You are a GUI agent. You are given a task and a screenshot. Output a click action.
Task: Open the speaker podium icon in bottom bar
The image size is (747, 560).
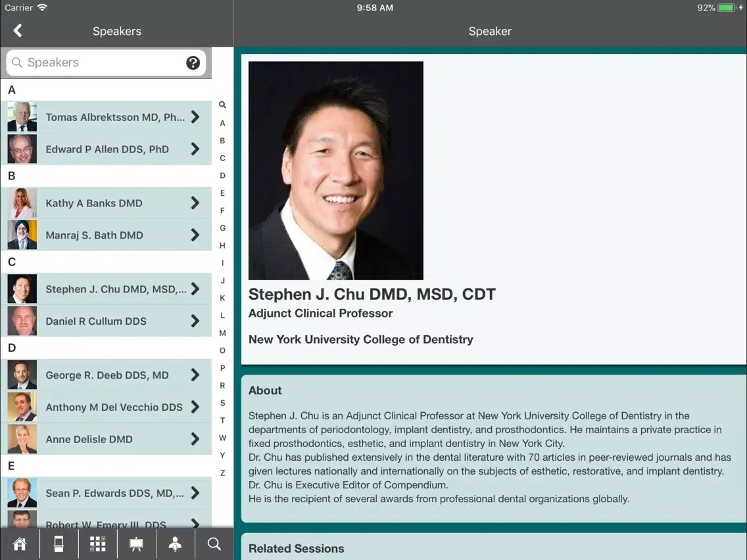point(176,544)
